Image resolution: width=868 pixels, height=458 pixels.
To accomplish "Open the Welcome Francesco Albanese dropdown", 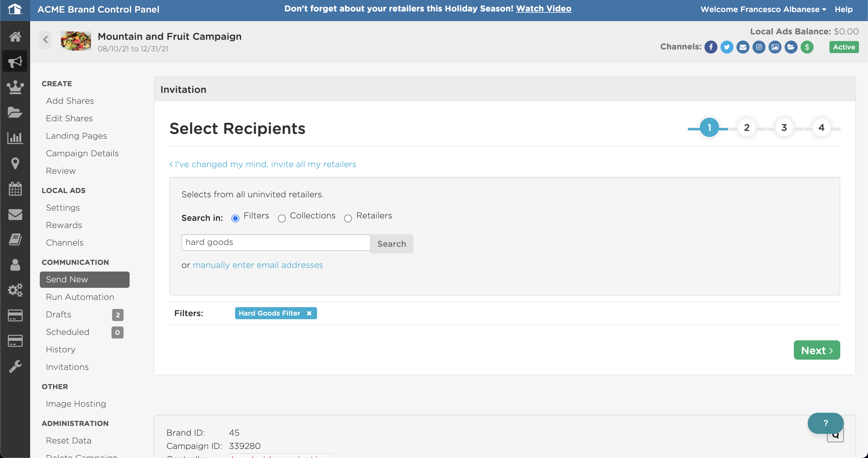I will pos(763,9).
